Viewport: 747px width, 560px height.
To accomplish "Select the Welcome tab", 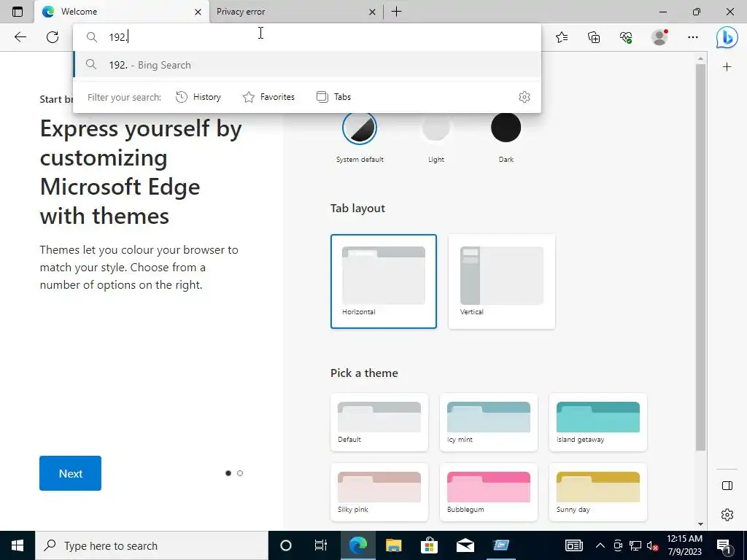I will [122, 12].
